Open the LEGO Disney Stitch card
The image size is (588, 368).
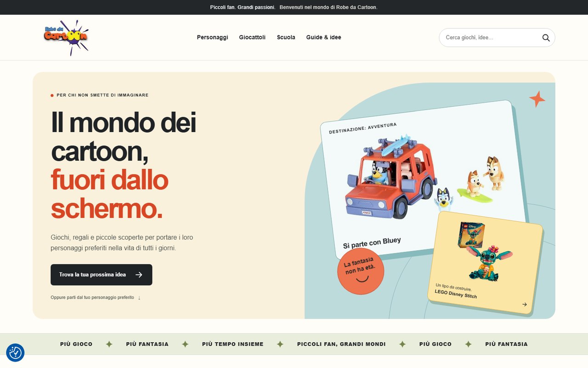pyautogui.click(x=485, y=263)
